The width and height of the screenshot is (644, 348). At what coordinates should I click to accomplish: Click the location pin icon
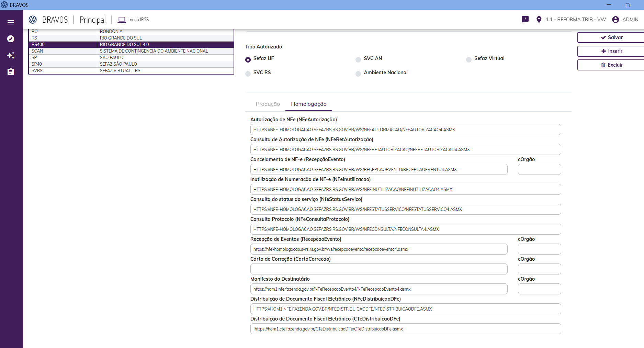[x=539, y=20]
